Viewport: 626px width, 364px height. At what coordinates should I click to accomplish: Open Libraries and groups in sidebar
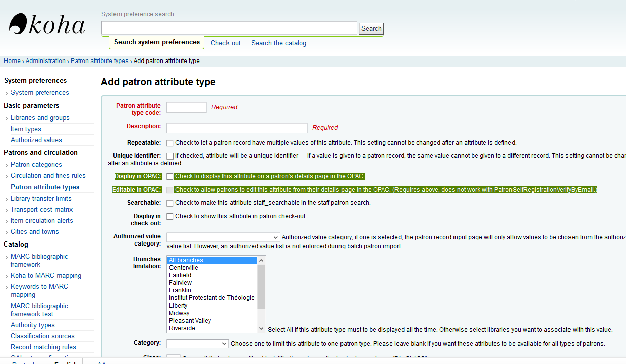[40, 118]
